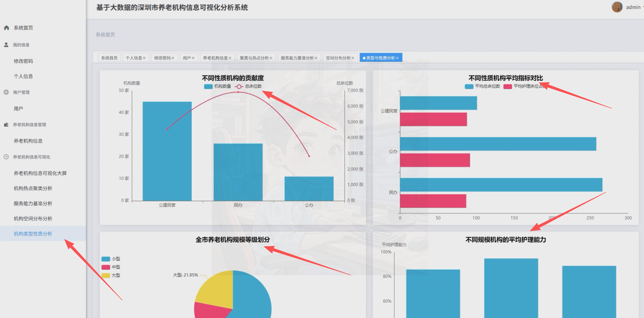Image resolution: width=644 pixels, height=318 pixels.
Task: Click the admin avatar picture
Action: click(x=617, y=7)
